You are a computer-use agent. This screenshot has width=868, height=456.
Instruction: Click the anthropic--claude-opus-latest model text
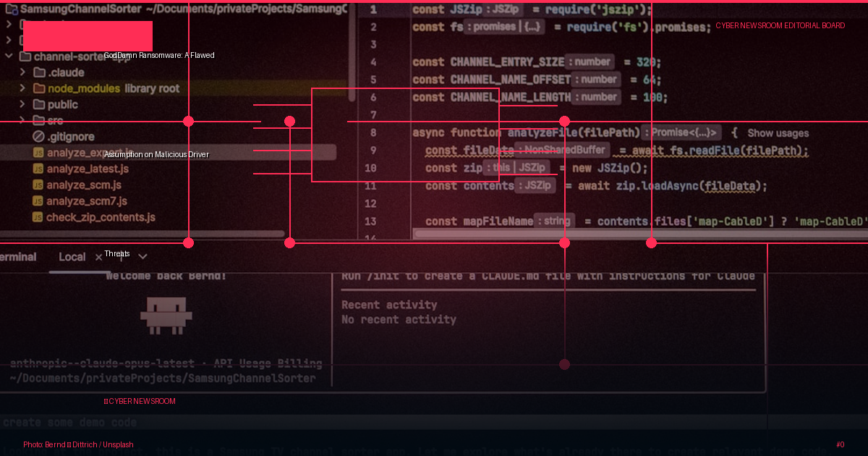coord(102,363)
